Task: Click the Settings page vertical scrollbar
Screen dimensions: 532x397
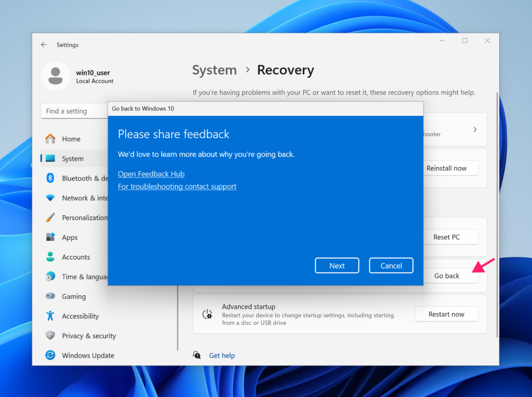Action: coord(497,214)
